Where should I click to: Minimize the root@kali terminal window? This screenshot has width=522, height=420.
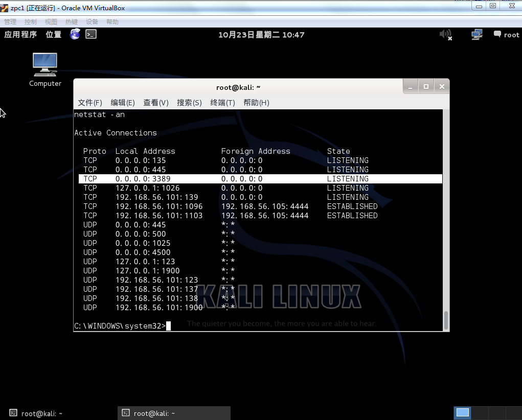coord(410,87)
